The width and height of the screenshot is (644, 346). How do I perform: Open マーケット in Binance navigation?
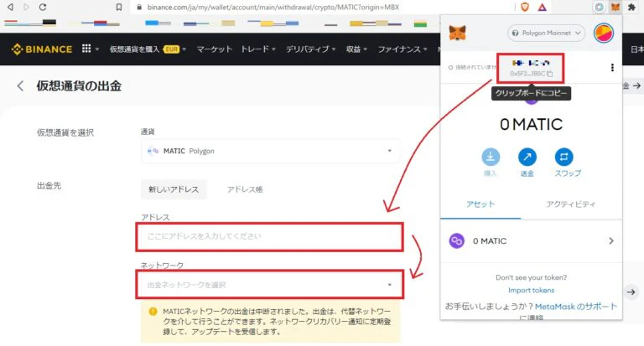(x=215, y=49)
